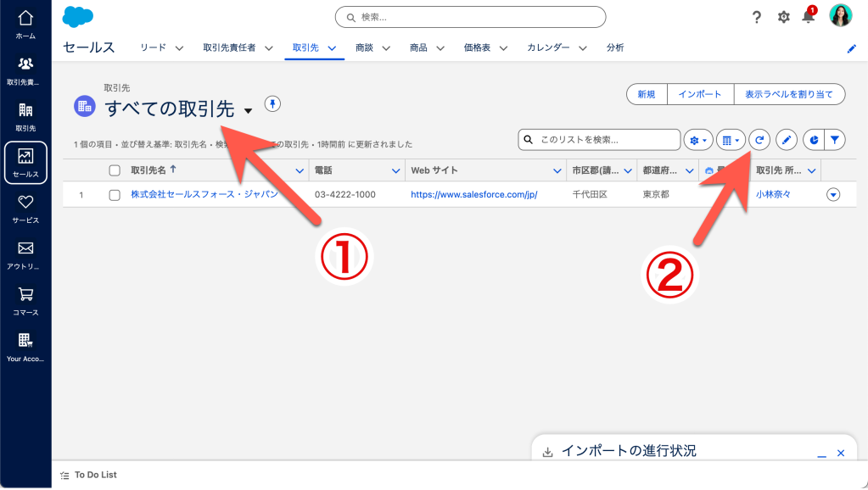Open the notifications bell

click(x=809, y=16)
